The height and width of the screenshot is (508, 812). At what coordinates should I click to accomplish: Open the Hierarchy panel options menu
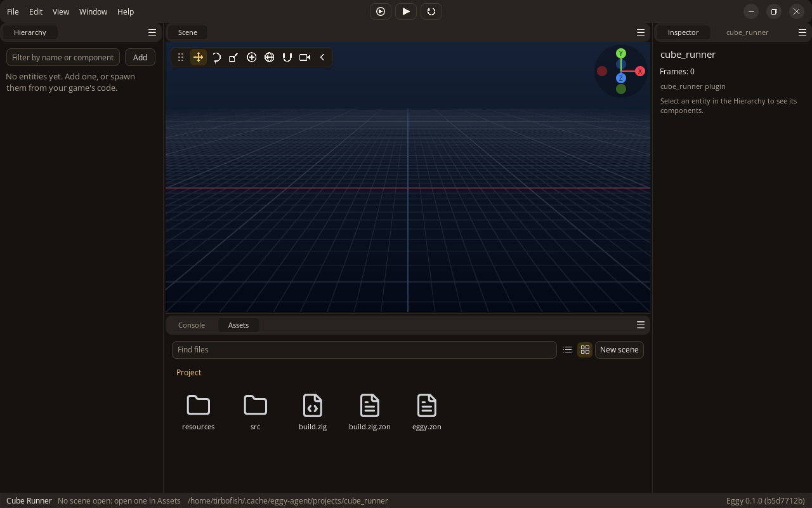click(152, 32)
